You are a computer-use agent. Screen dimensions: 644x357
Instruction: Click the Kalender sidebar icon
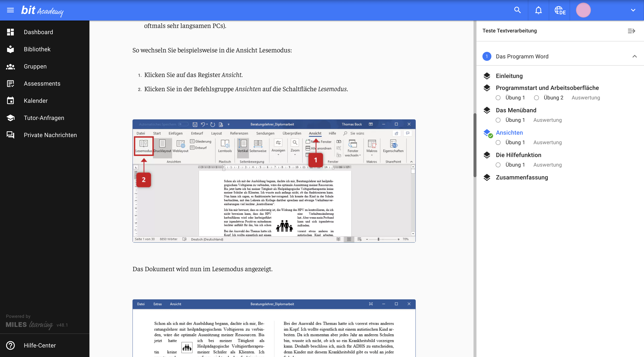pos(10,101)
